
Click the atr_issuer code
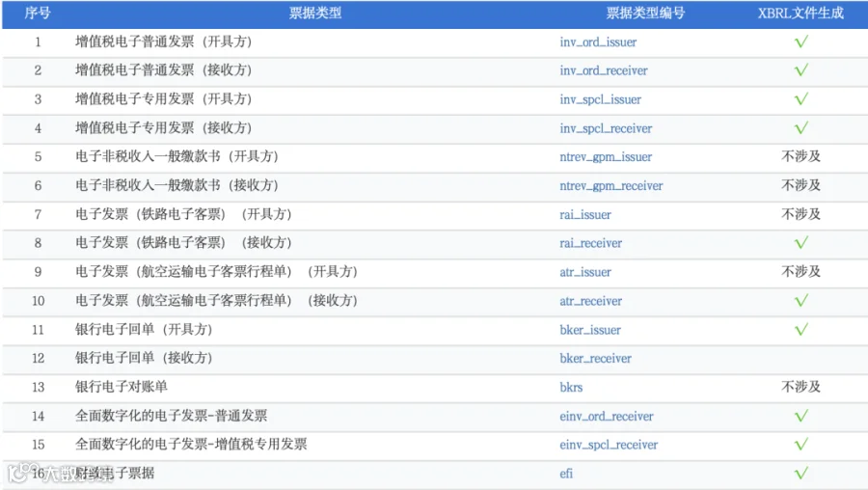(585, 272)
